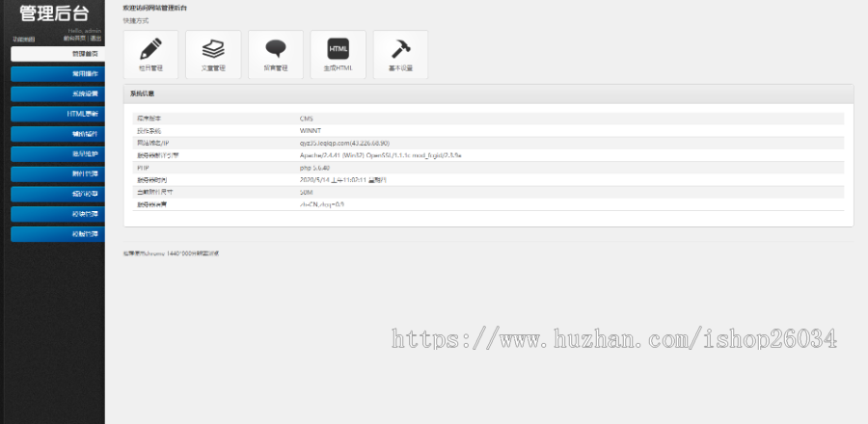This screenshot has width=868, height=424.
Task: Open the pencil column management shortcut
Action: coord(150,54)
